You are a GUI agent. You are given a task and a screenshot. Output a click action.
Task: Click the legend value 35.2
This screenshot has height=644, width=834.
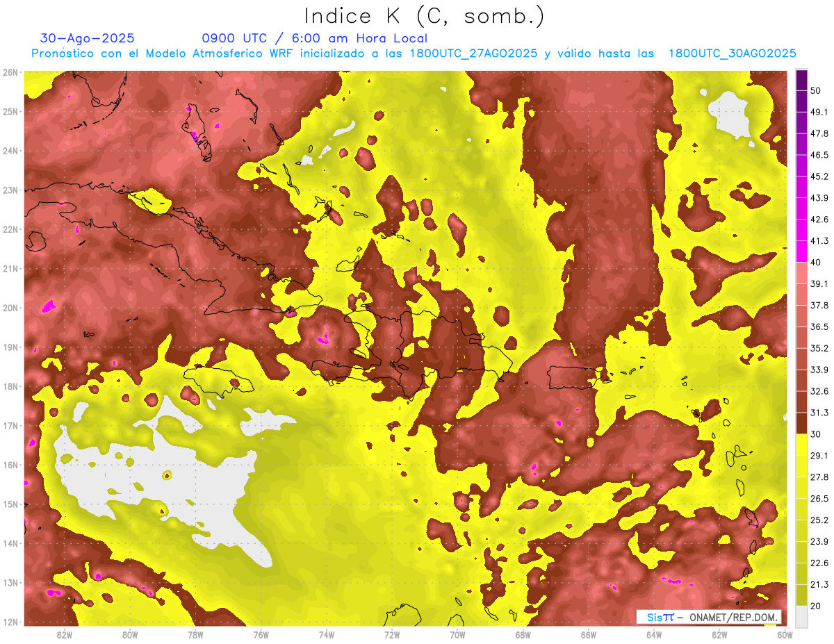click(x=819, y=348)
